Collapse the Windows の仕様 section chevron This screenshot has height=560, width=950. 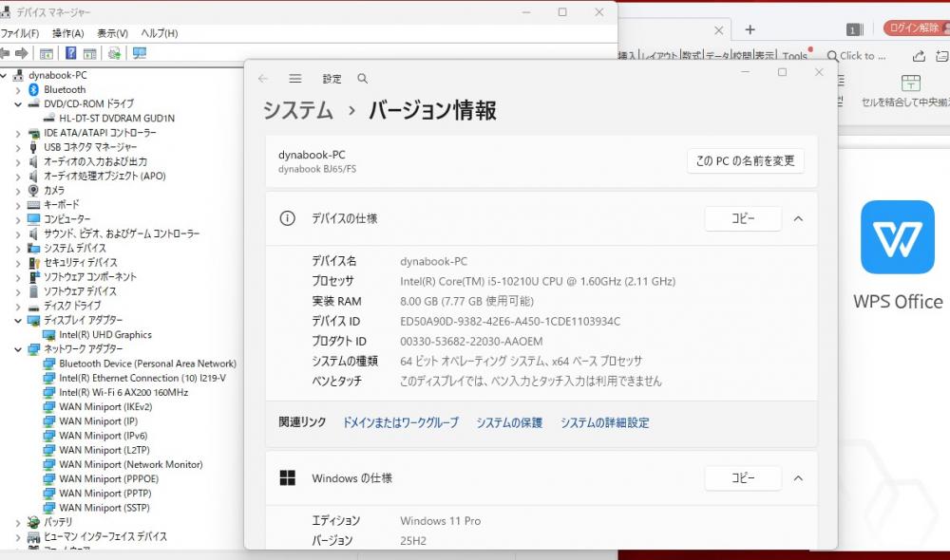pyautogui.click(x=798, y=478)
